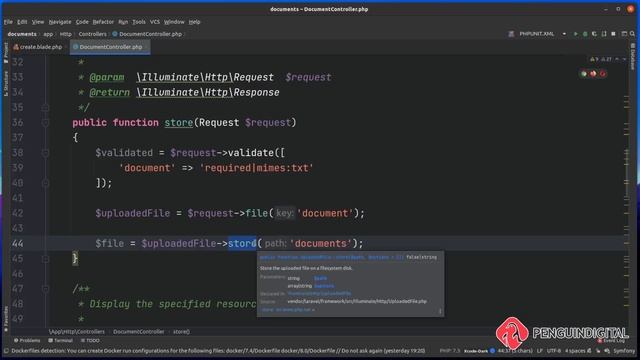Screen dimensions: 640x360
Task: Open the VCS menu
Action: coord(154,22)
